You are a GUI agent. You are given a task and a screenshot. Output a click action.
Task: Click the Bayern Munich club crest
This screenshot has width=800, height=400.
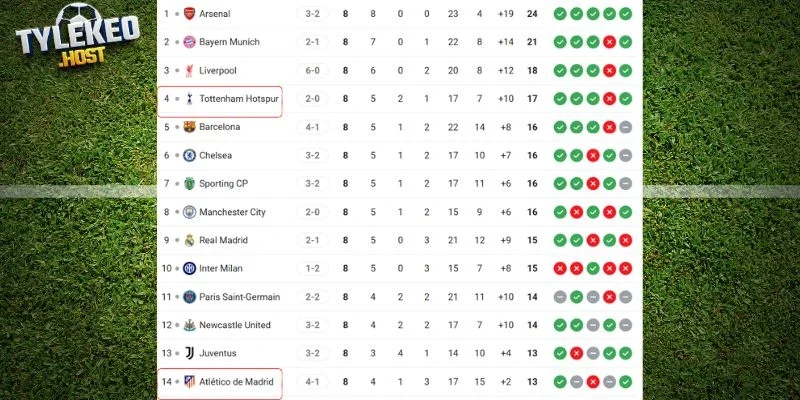click(189, 42)
